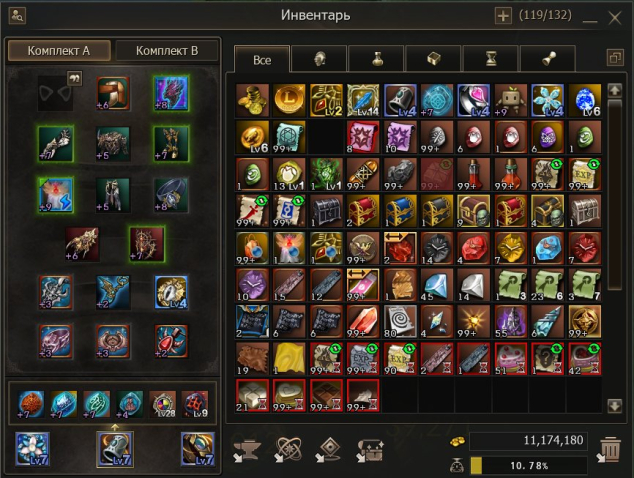Viewport: 634px width, 478px height.
Task: Open the Все all items tab
Action: tap(262, 59)
